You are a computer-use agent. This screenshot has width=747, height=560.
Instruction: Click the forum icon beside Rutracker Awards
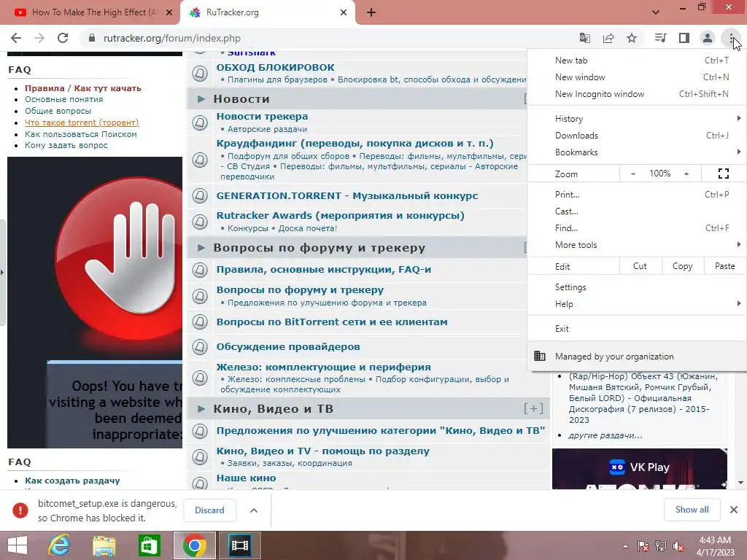pyautogui.click(x=200, y=222)
